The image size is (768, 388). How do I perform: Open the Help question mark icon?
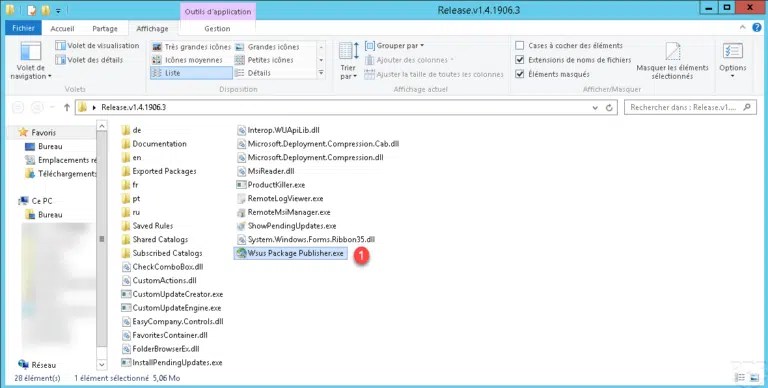pyautogui.click(x=757, y=27)
